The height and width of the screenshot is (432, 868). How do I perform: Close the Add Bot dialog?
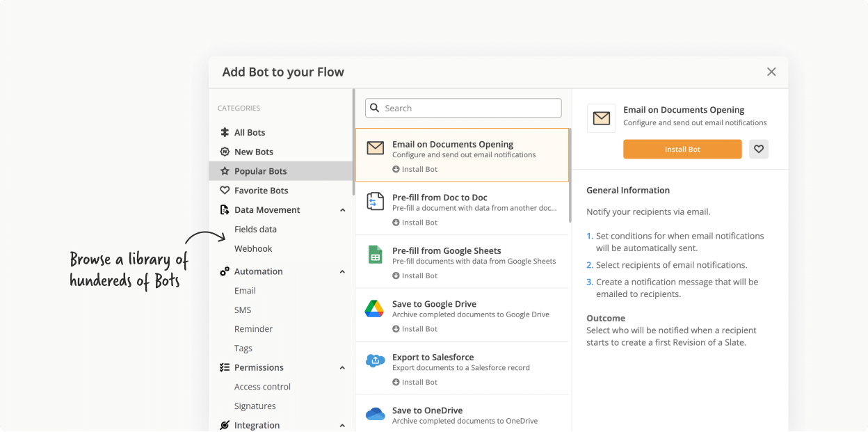click(771, 72)
